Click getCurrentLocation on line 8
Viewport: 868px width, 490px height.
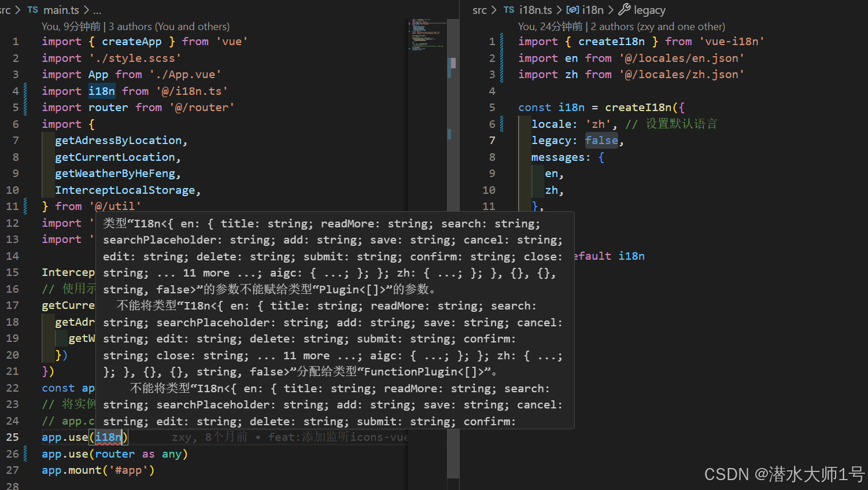click(115, 157)
